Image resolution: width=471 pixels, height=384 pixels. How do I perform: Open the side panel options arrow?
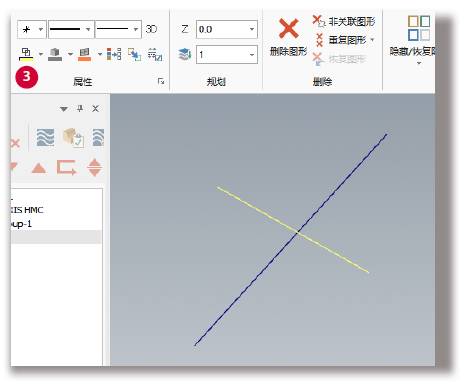pyautogui.click(x=64, y=109)
